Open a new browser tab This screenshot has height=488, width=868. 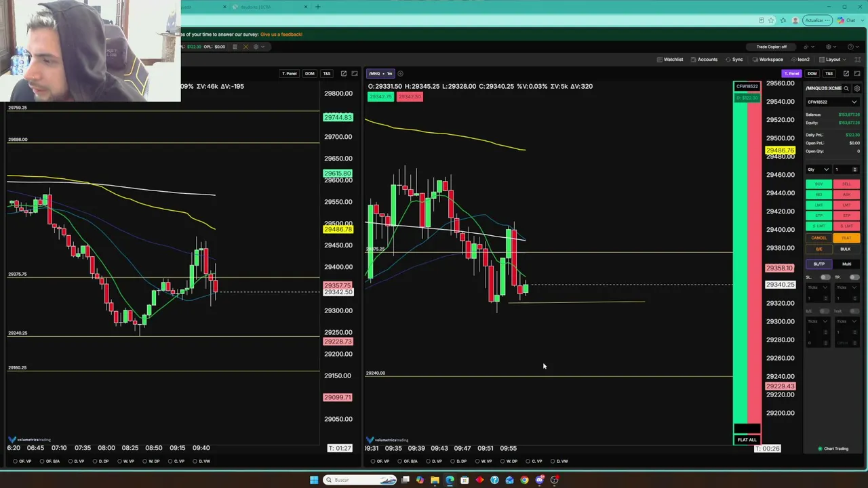pos(317,7)
